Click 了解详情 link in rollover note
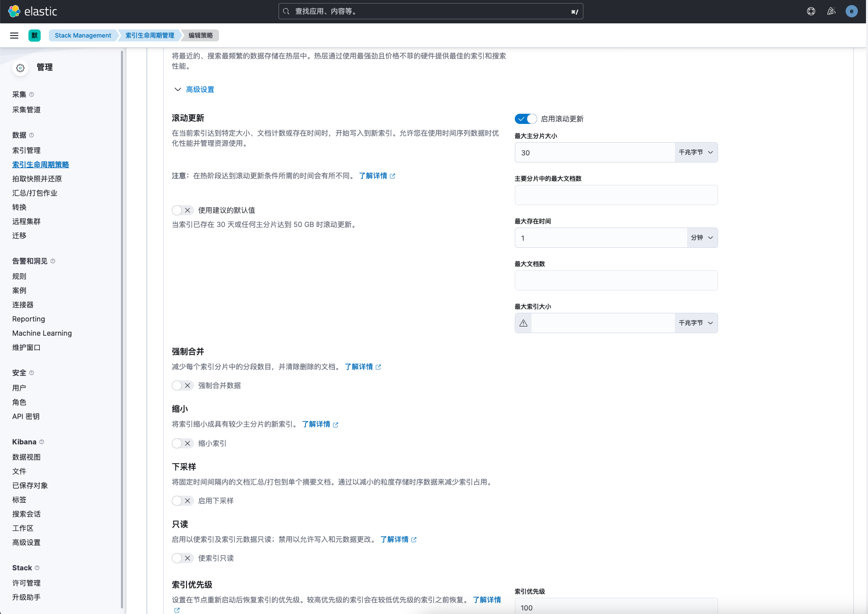Viewport: 868px width, 614px height. click(x=373, y=176)
